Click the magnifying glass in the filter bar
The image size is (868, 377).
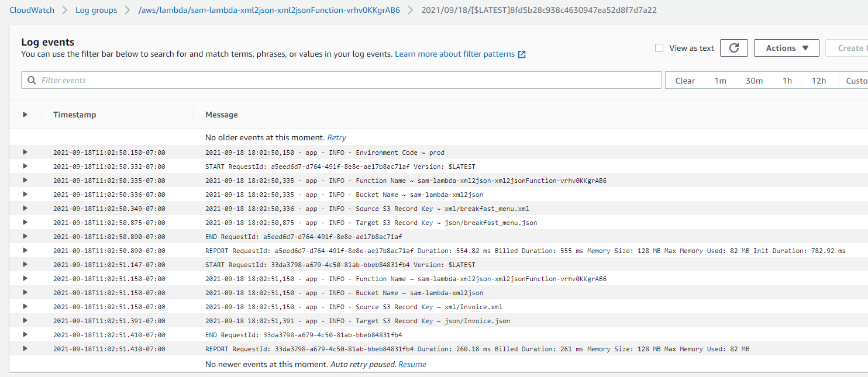(x=31, y=80)
